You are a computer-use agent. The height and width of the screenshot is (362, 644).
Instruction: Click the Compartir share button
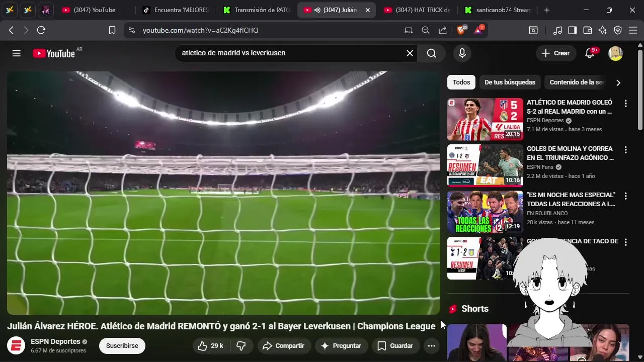(x=283, y=346)
